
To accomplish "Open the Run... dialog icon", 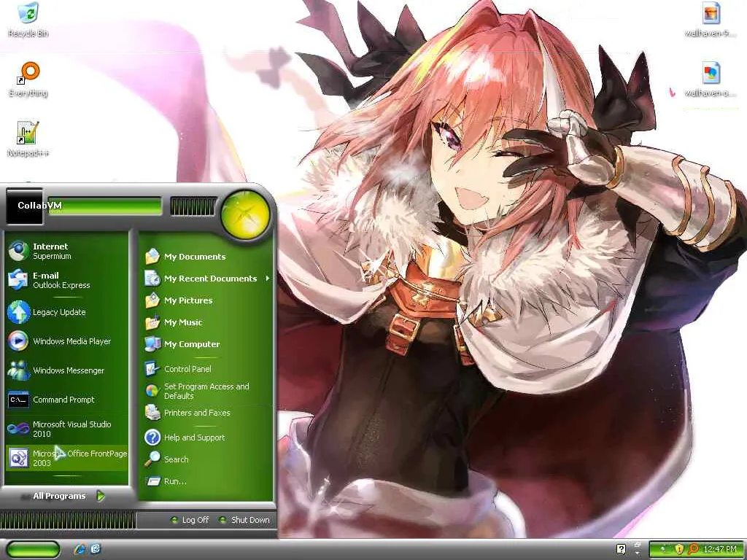I will coord(153,481).
